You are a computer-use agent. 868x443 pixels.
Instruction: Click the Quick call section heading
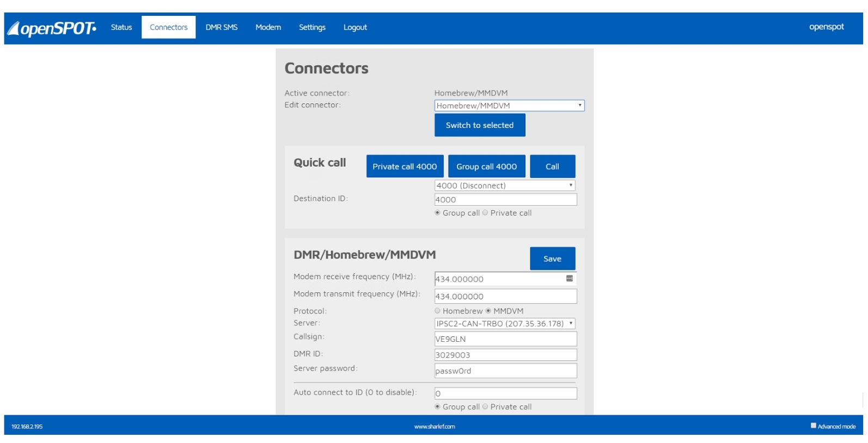point(320,163)
